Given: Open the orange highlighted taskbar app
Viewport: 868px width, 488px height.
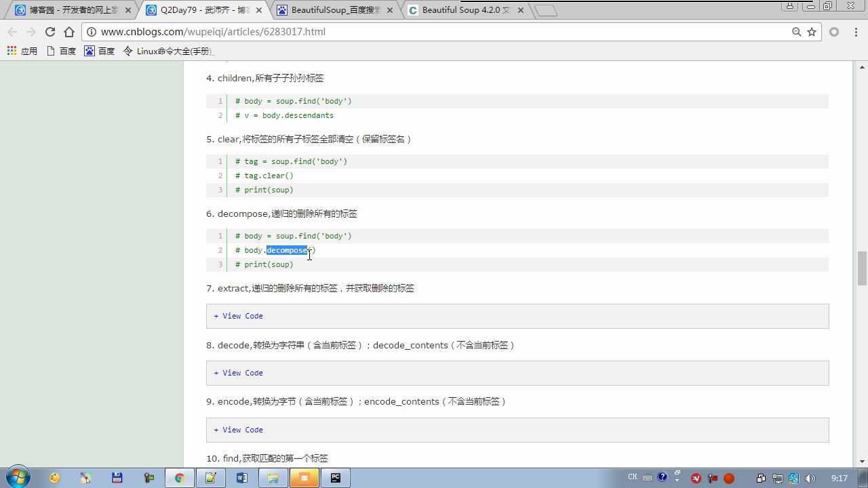Looking at the screenshot, I should 304,478.
